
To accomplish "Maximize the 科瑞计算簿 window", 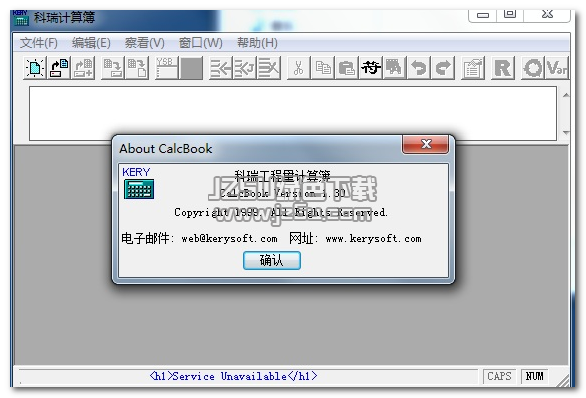I will tap(510, 15).
